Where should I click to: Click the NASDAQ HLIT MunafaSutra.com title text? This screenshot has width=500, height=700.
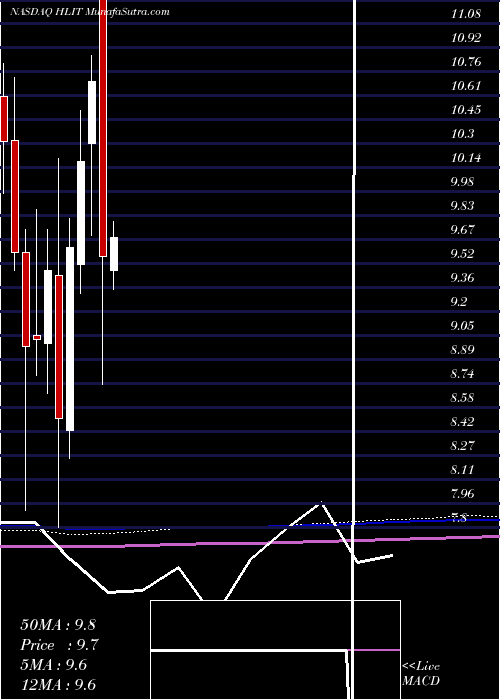click(90, 12)
